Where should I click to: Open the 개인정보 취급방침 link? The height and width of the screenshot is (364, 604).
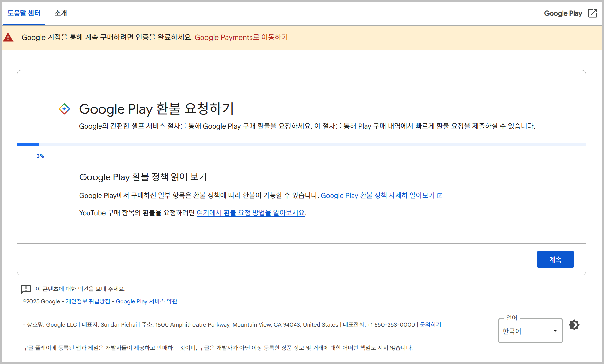click(x=88, y=301)
